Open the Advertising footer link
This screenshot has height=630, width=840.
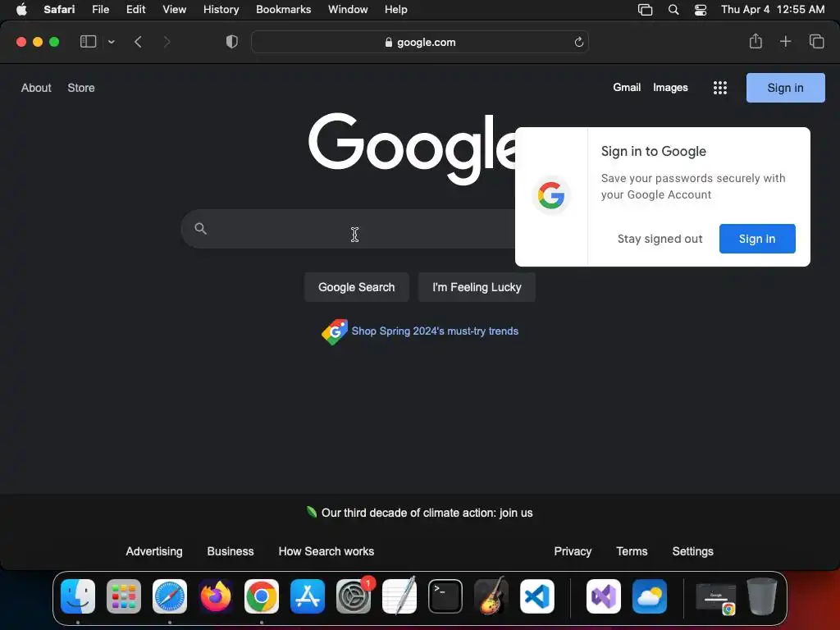pos(153,551)
